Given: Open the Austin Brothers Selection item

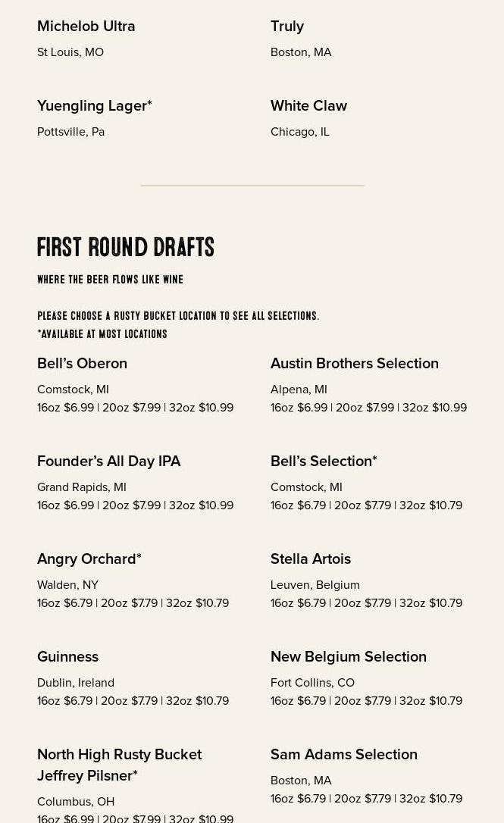Looking at the screenshot, I should click(355, 364).
